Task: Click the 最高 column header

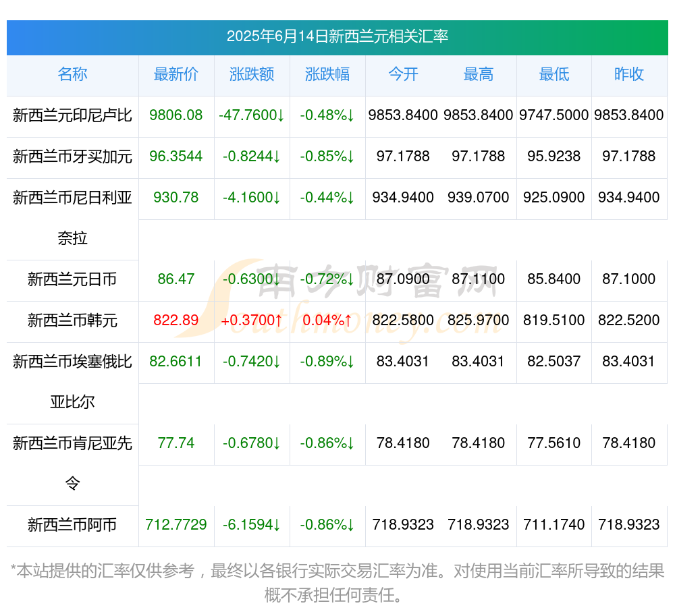Action: [479, 74]
